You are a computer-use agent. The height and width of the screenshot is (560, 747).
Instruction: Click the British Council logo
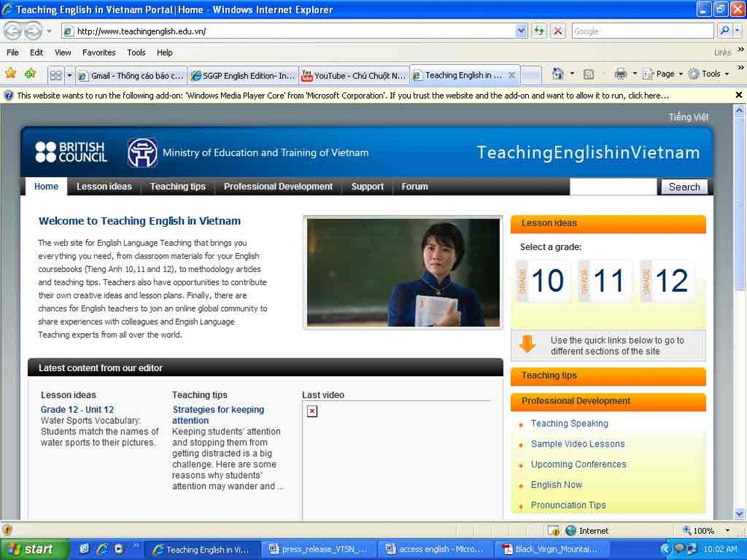(x=71, y=152)
